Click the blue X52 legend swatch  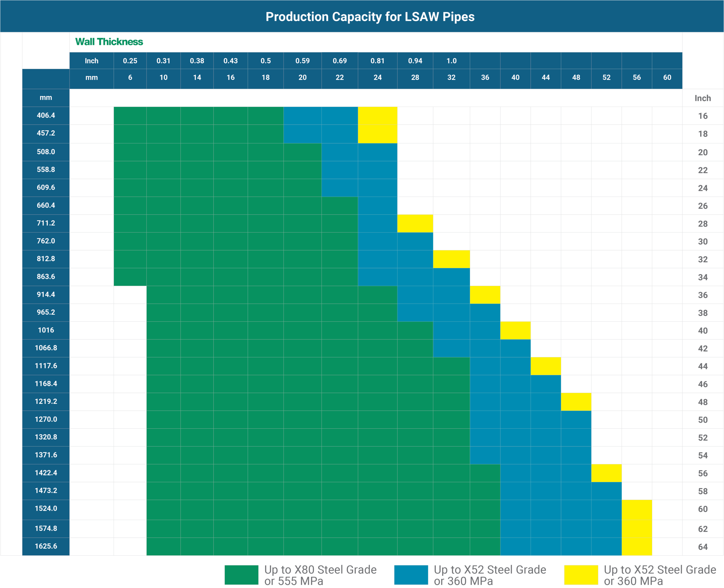point(411,574)
